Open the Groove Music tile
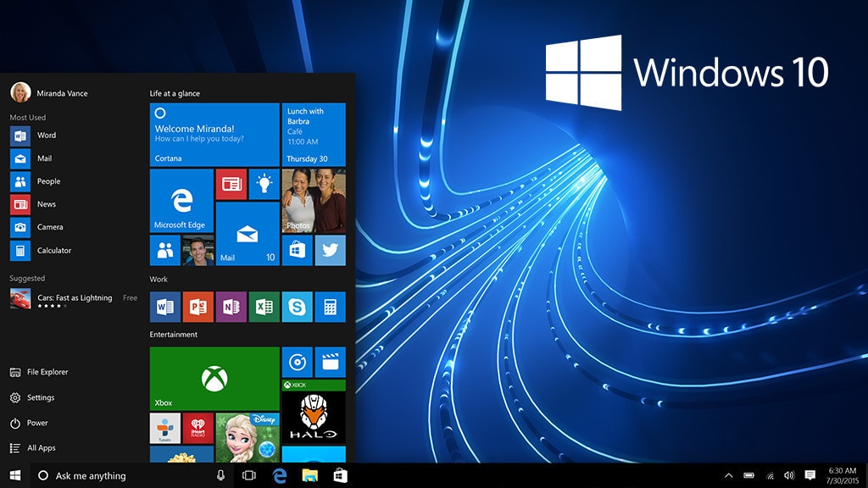 (298, 363)
